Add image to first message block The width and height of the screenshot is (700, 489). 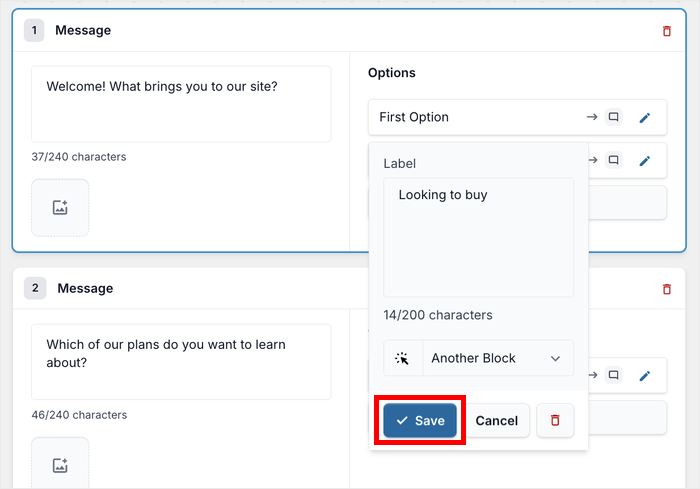(60, 208)
